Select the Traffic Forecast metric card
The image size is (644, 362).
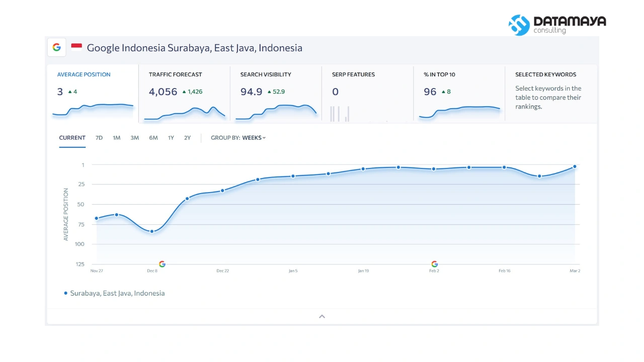185,94
